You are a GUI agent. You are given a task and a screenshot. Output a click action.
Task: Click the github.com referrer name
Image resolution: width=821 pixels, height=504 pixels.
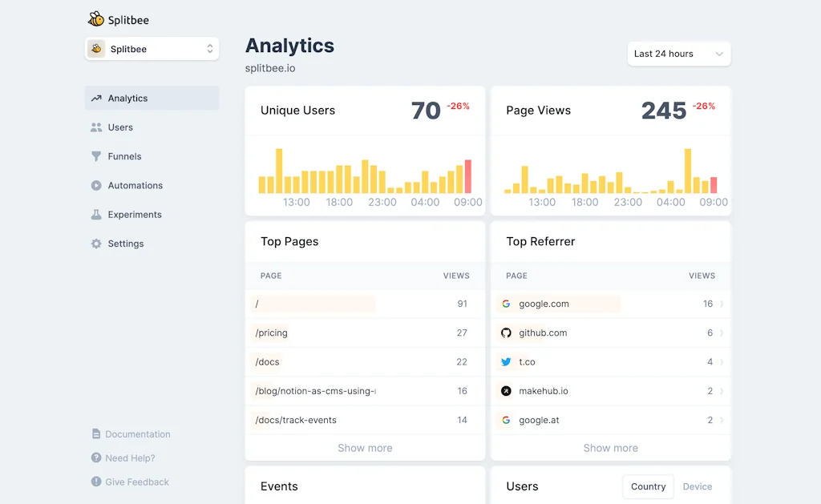click(543, 333)
